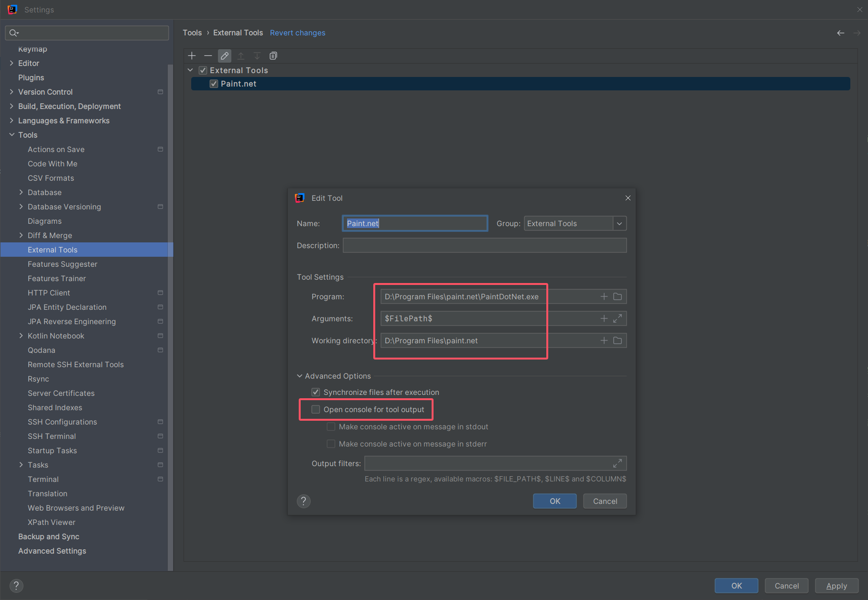Expand the Diff & Merge node

(x=21, y=235)
